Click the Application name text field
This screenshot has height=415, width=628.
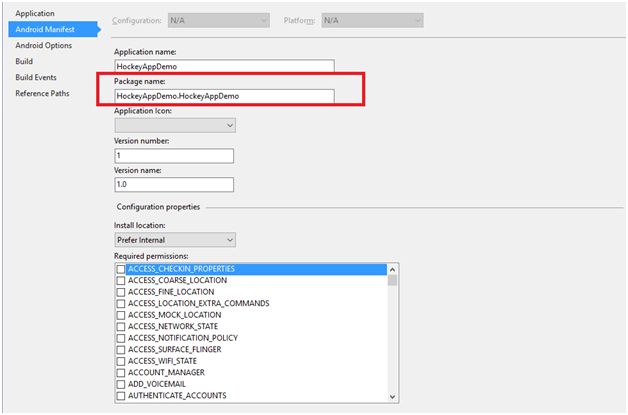(223, 66)
